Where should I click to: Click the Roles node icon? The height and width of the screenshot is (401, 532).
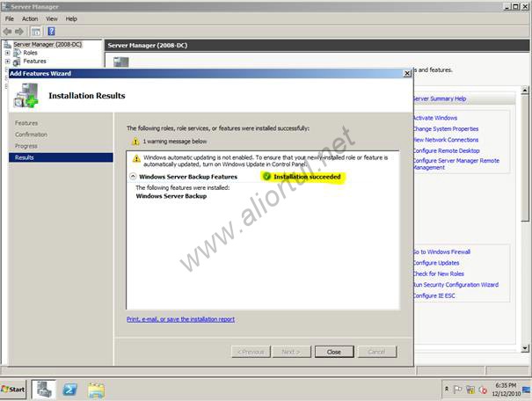click(17, 53)
